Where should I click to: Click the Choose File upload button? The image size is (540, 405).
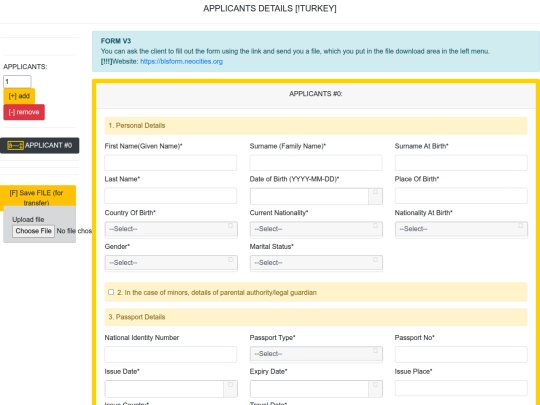click(33, 231)
